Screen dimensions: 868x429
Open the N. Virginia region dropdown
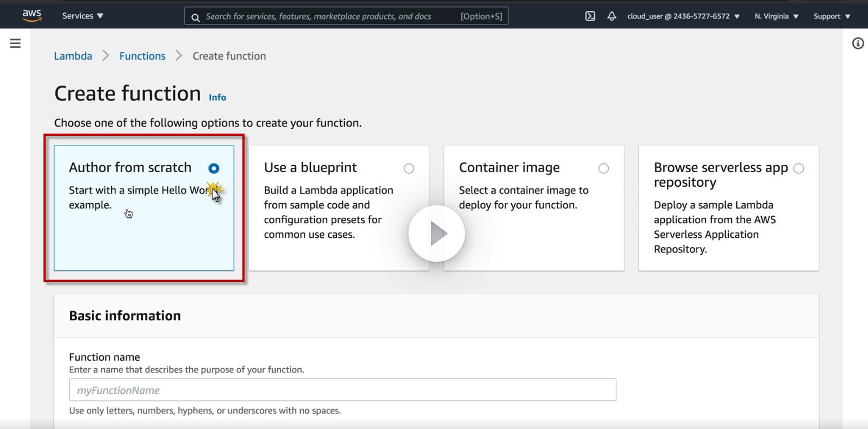click(x=776, y=16)
